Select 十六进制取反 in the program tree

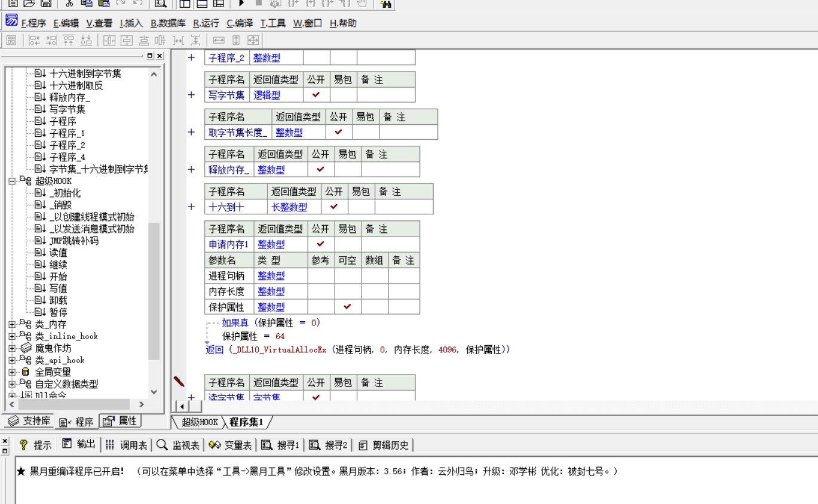coord(76,85)
